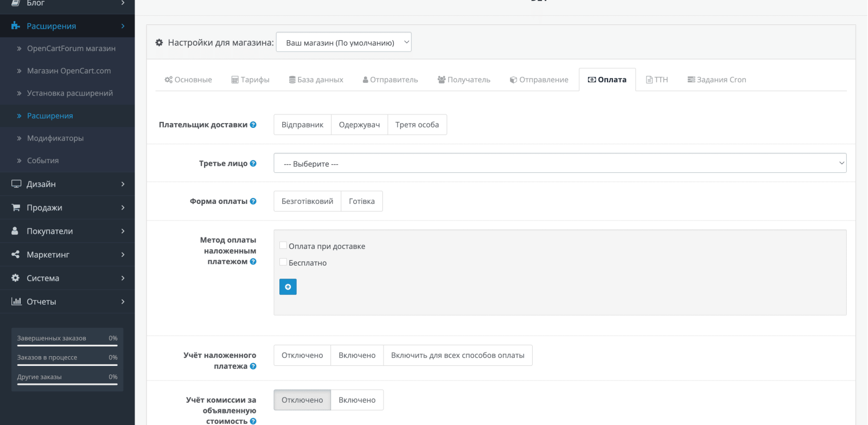The height and width of the screenshot is (425, 868).
Task: Click help icon next to Форма оплаты
Action: pos(253,201)
